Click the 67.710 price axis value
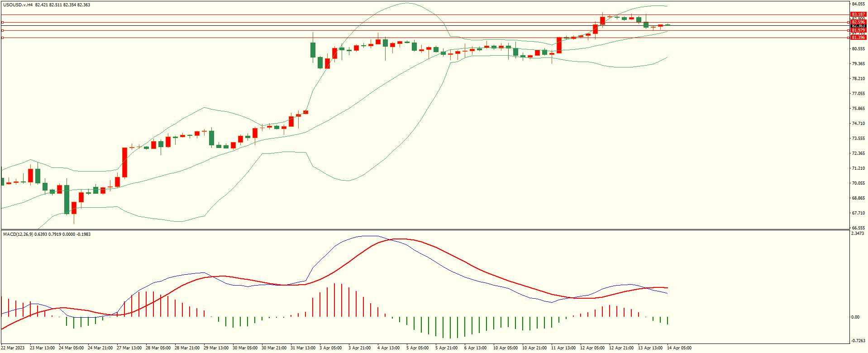The height and width of the screenshot is (353, 868). pyautogui.click(x=858, y=213)
